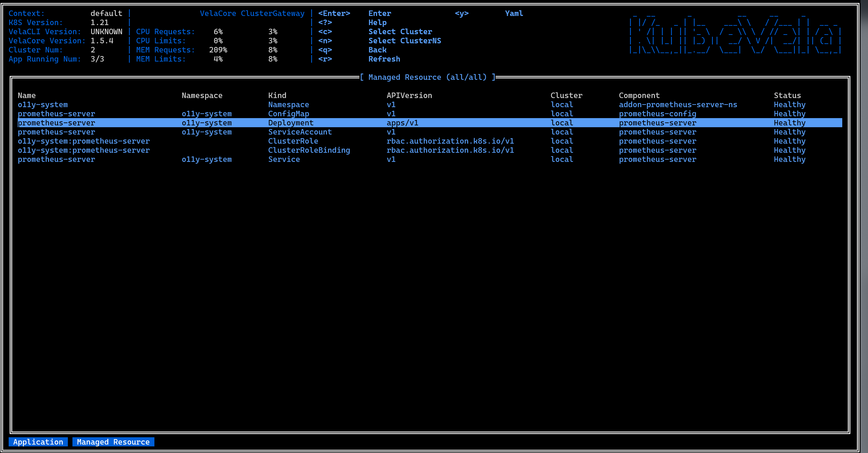Click Healthy status of the Service row
The width and height of the screenshot is (868, 453).
click(x=789, y=159)
